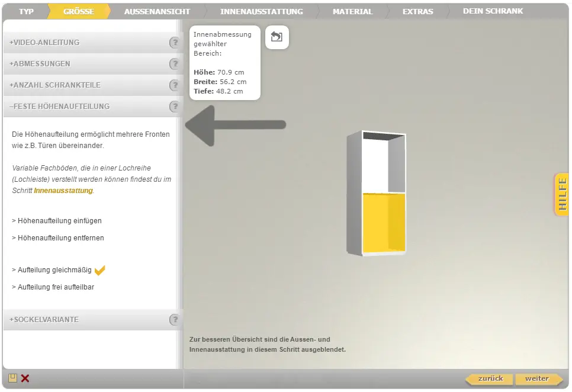
Task: Open help for Feste Höhenaufteilung question mark
Action: (175, 107)
